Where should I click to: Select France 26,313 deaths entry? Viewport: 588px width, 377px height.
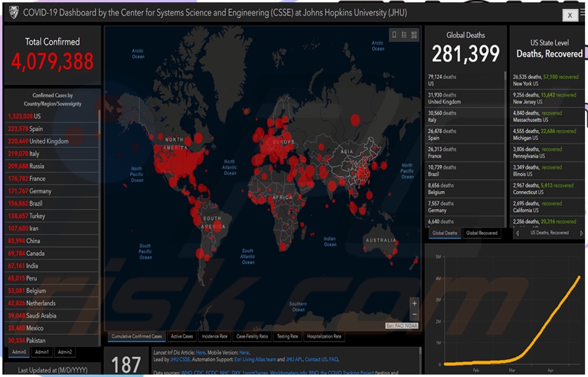[464, 152]
